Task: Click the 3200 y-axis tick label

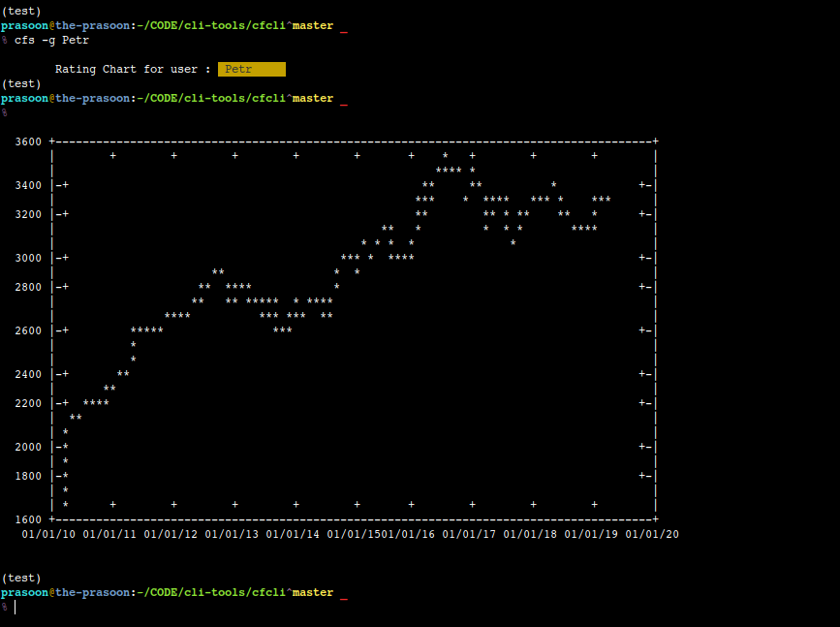Action: [28, 214]
